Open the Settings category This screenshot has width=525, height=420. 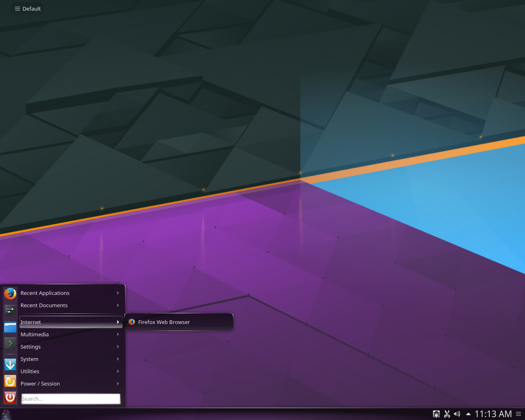click(x=71, y=347)
